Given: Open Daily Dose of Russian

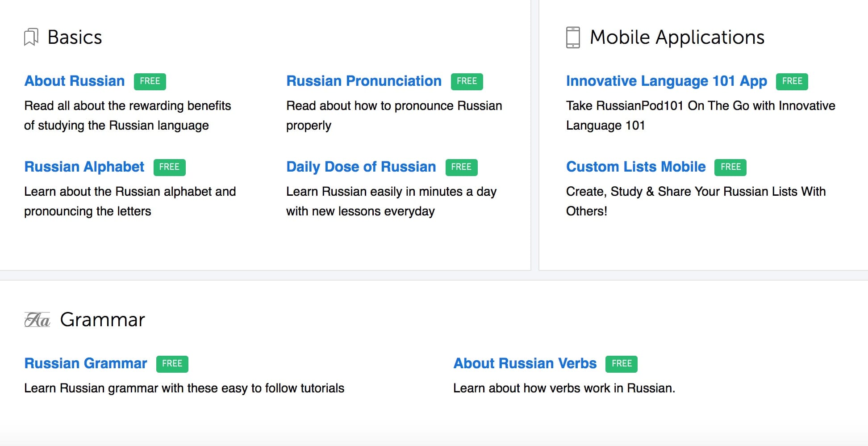Looking at the screenshot, I should point(361,167).
